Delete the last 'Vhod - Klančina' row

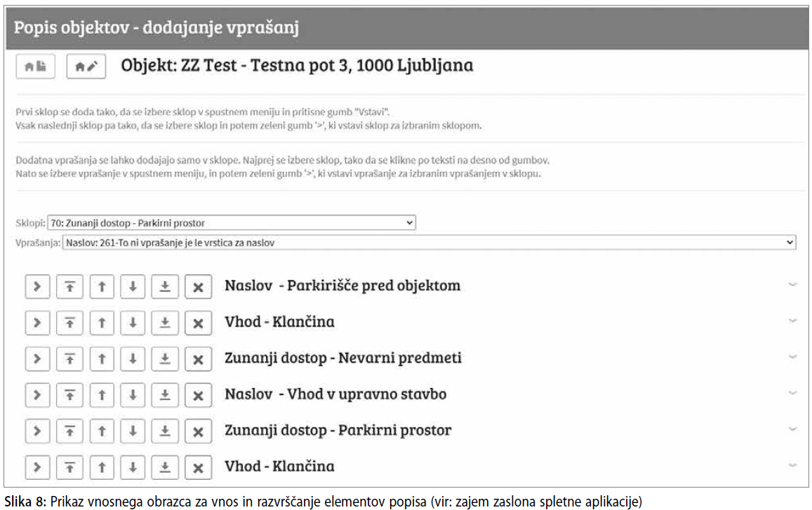198,467
